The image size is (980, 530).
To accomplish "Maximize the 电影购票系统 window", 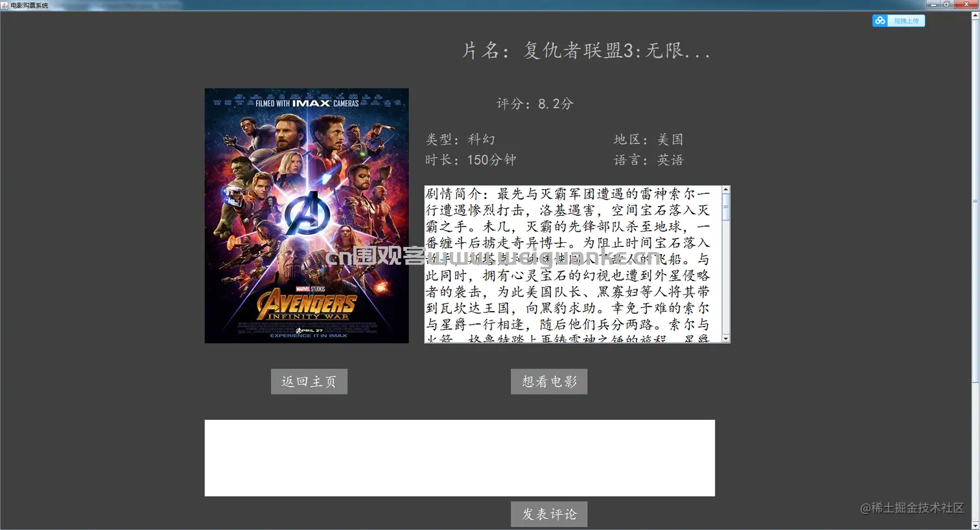I will (947, 5).
